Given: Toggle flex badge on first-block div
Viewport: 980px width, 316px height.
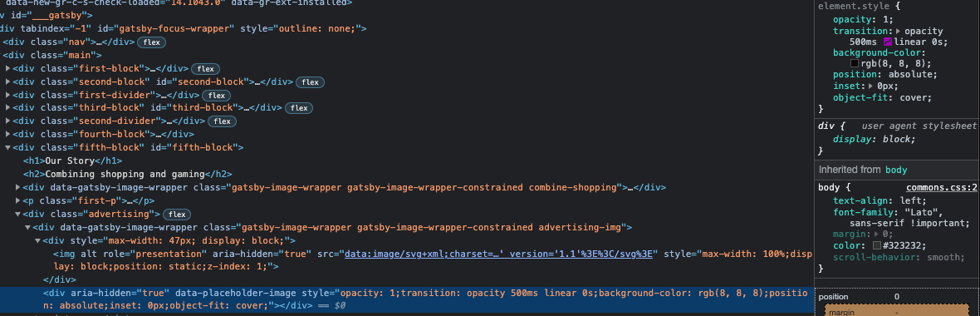Looking at the screenshot, I should click(x=206, y=69).
